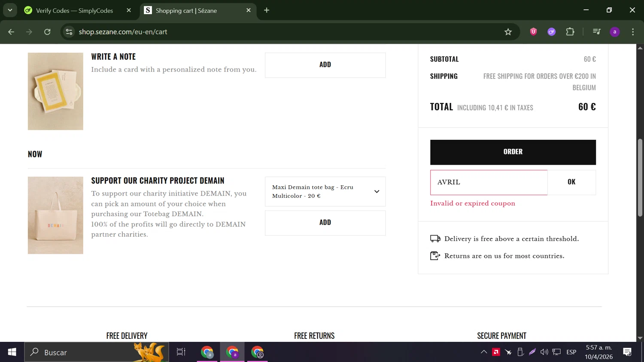Open the active middle Chrome taskbar icon
644x362 pixels.
(232, 352)
